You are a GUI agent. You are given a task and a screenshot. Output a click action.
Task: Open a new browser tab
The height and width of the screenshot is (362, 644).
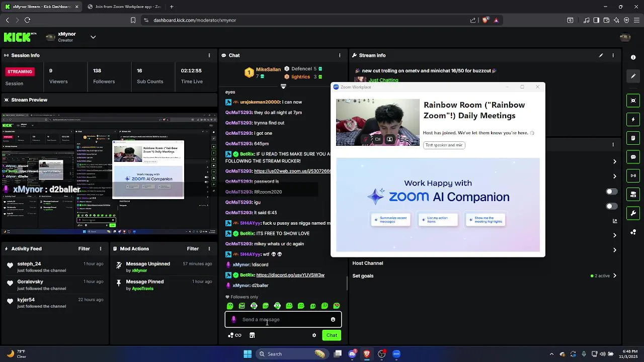click(x=172, y=7)
